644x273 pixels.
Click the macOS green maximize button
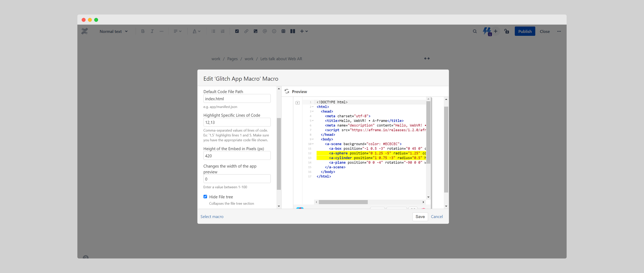(96, 20)
